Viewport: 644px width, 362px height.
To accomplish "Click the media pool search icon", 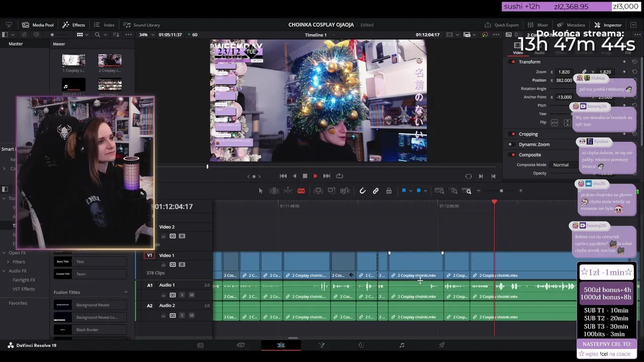I will [x=97, y=35].
